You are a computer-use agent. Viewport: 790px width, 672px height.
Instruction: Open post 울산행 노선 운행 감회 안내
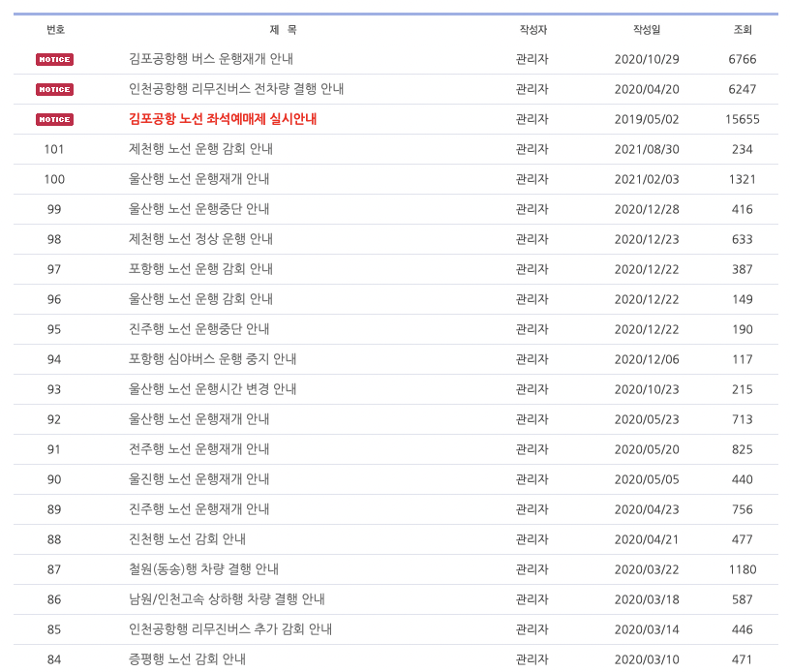[200, 299]
